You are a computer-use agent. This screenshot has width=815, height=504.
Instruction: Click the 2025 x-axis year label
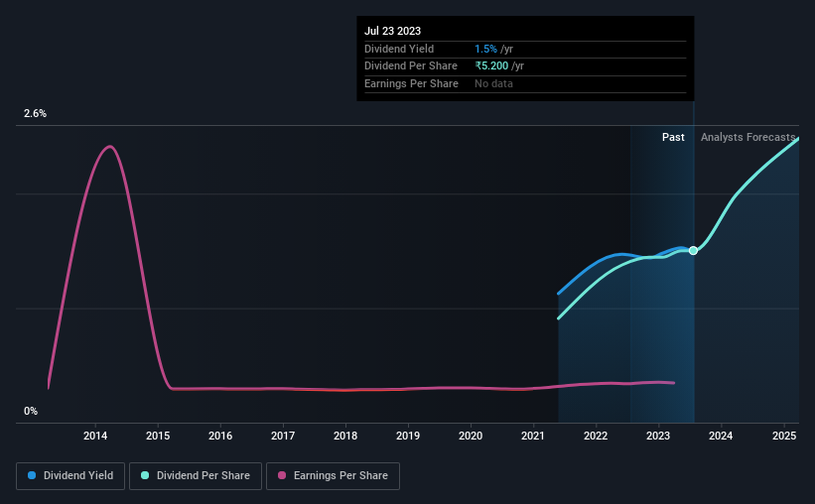pos(784,436)
